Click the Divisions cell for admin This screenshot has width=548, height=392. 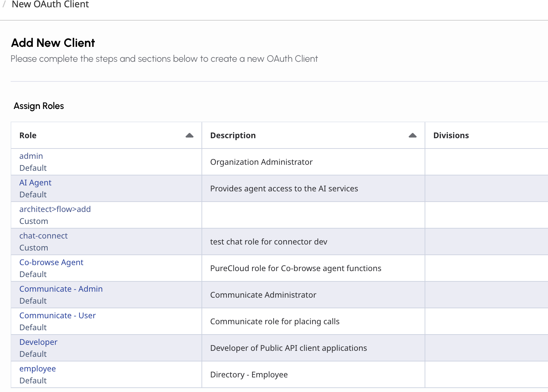coord(486,162)
